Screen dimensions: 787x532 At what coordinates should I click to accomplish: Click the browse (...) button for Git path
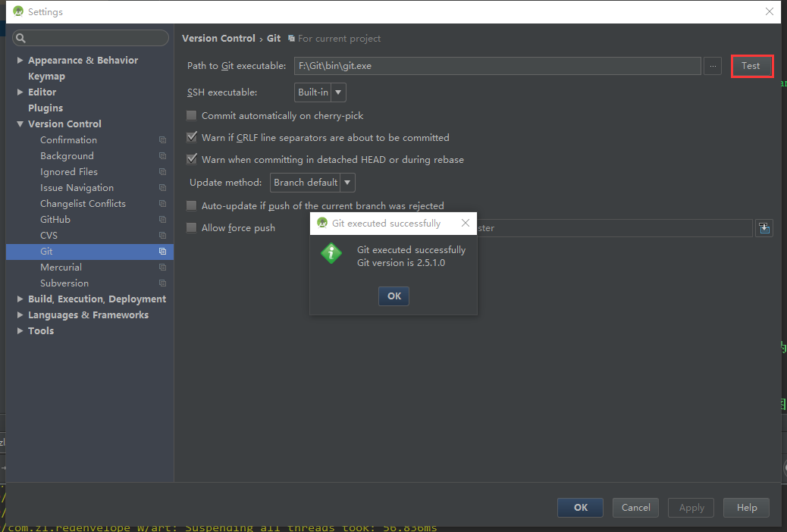713,66
